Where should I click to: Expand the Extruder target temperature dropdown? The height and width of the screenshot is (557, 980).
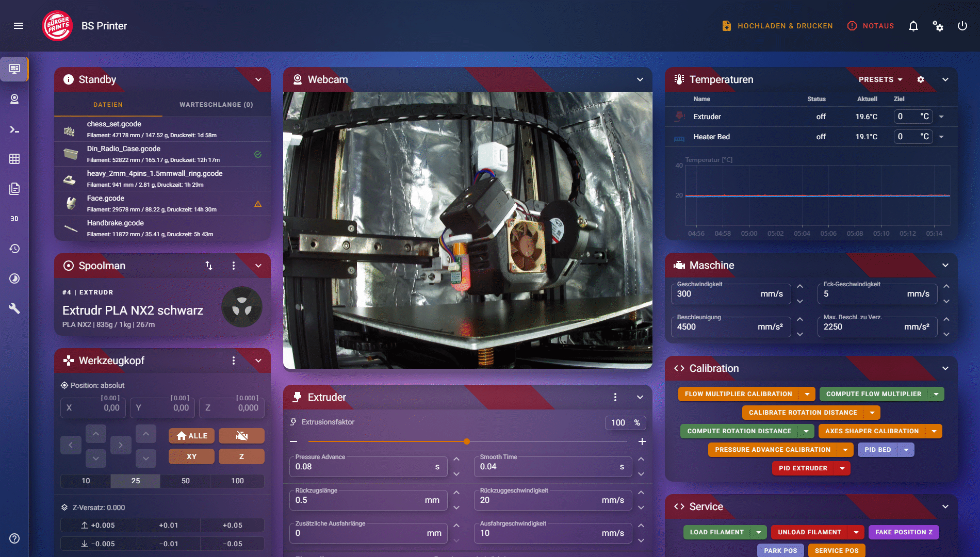pyautogui.click(x=942, y=117)
